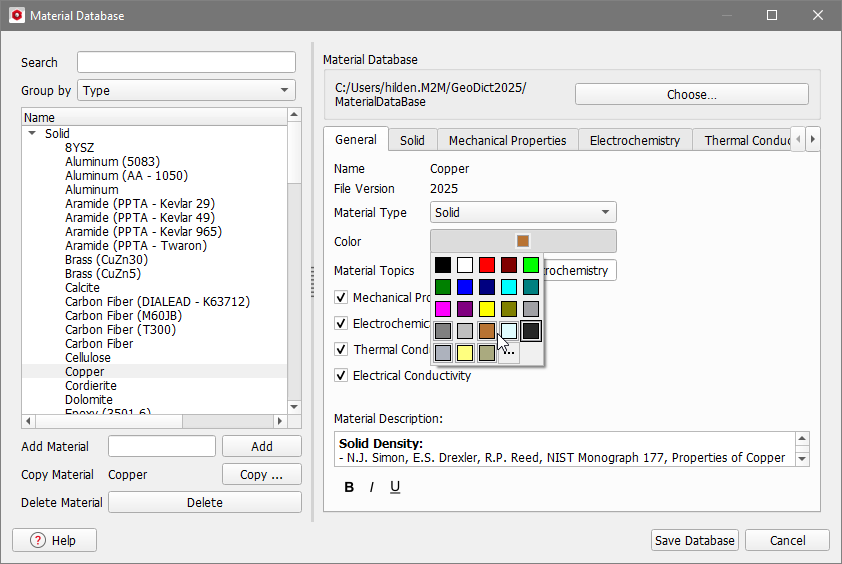842x564 pixels.
Task: Pick the dark red maroon swatch
Action: pyautogui.click(x=509, y=265)
